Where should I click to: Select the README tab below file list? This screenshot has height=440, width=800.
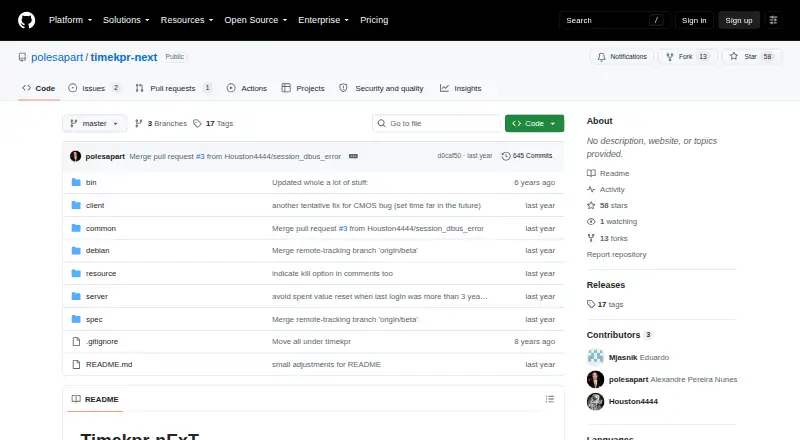tap(95, 399)
